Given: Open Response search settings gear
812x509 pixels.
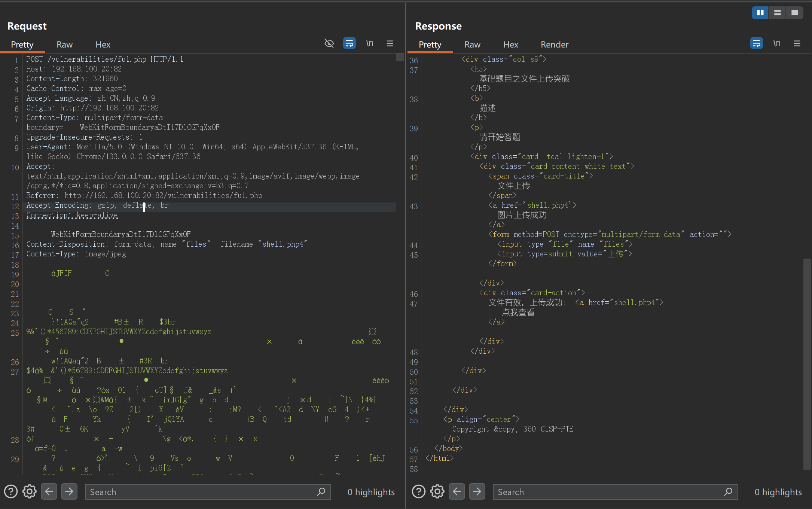Looking at the screenshot, I should 437,491.
